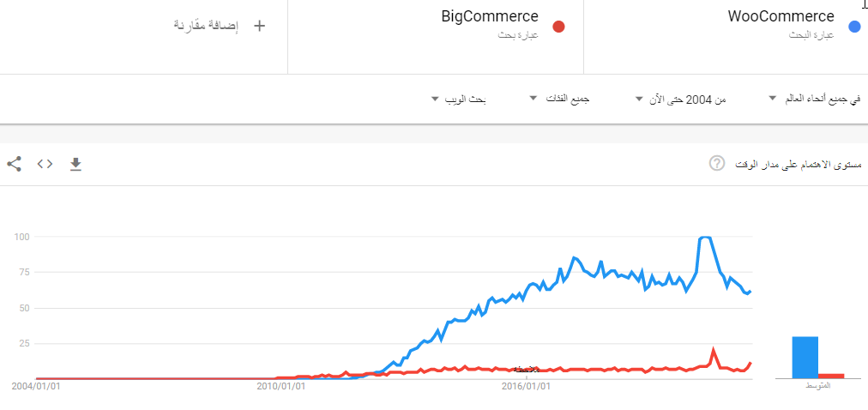Edit the WooCommerce search term

781,16
